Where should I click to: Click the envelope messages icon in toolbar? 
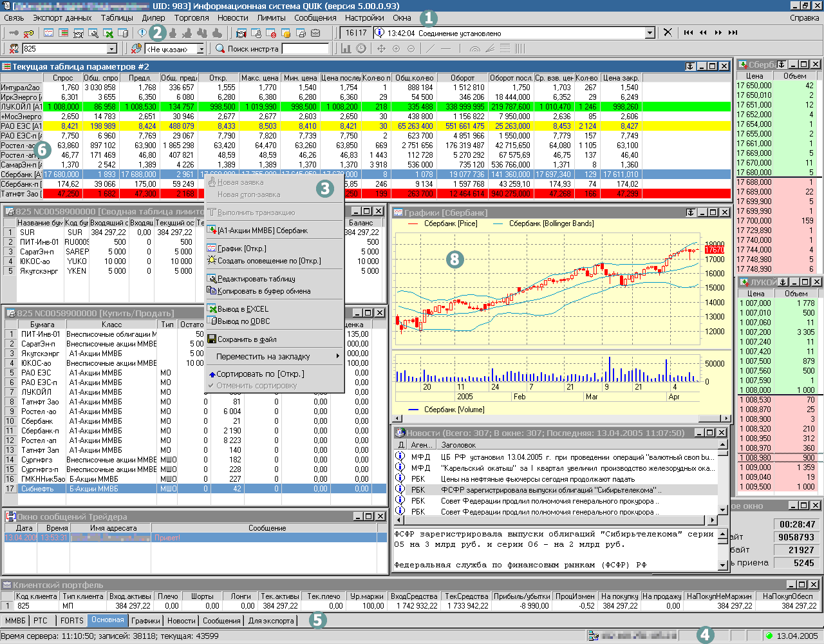315,33
